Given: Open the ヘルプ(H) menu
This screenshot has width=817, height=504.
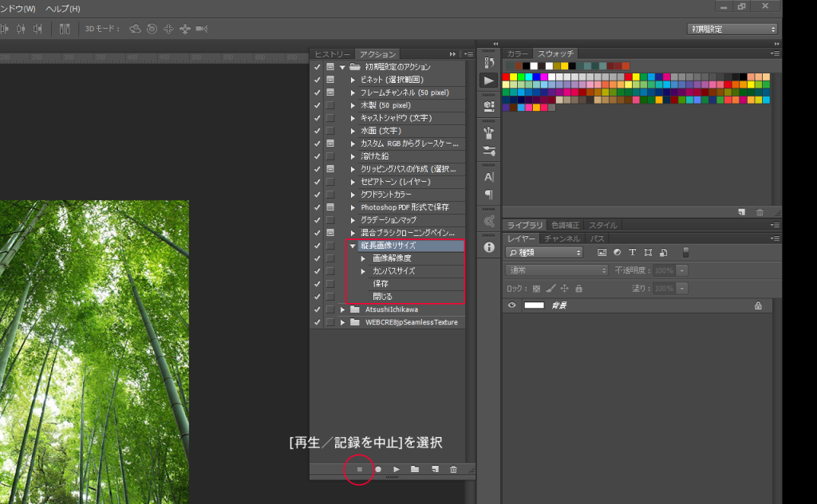Looking at the screenshot, I should 63,9.
